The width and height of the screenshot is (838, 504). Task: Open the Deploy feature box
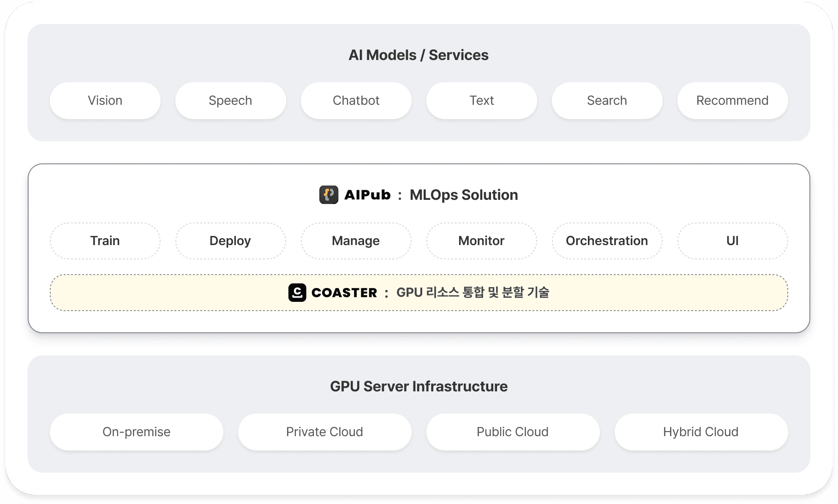point(230,241)
